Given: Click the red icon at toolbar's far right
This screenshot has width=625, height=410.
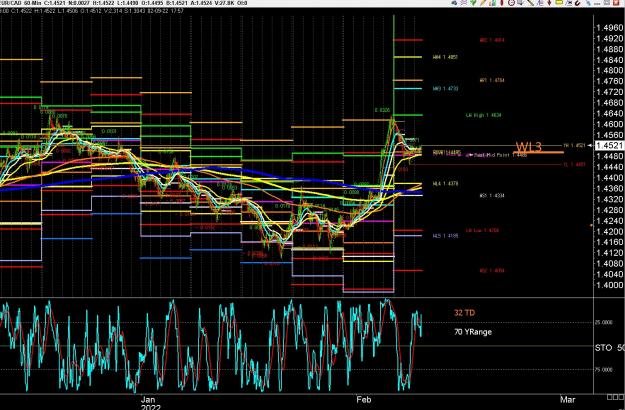Looking at the screenshot, I should tap(617, 2).
